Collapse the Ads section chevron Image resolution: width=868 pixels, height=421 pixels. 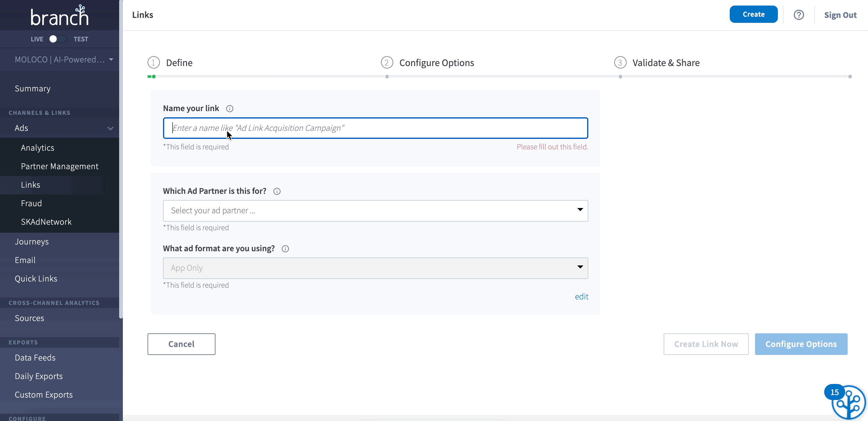(x=110, y=128)
